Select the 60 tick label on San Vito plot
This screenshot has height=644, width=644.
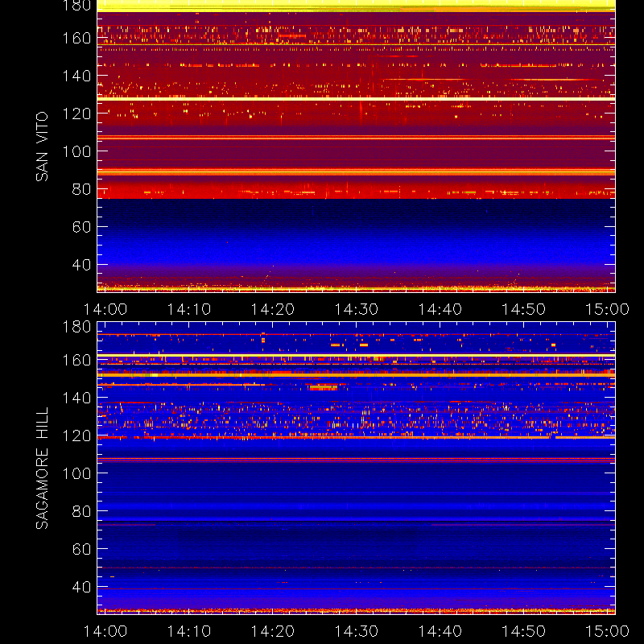pos(81,227)
